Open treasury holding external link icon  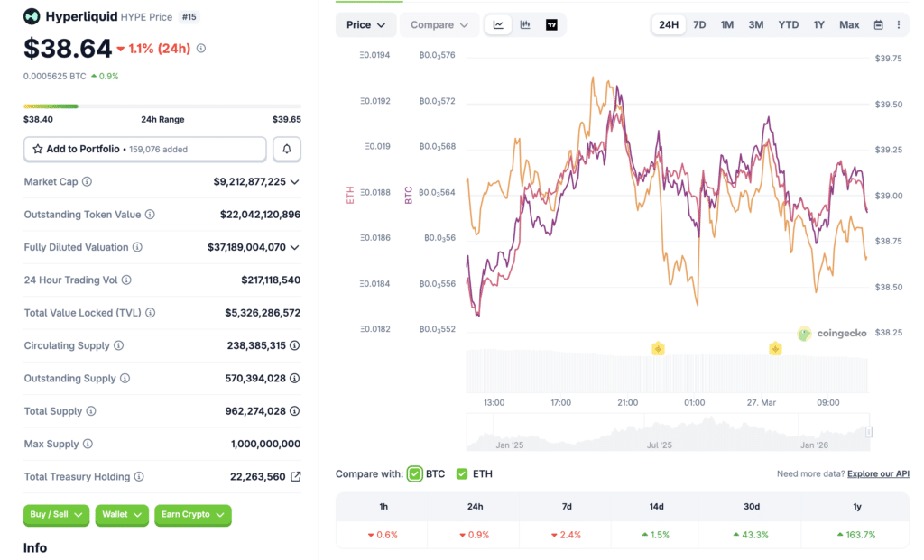point(296,476)
